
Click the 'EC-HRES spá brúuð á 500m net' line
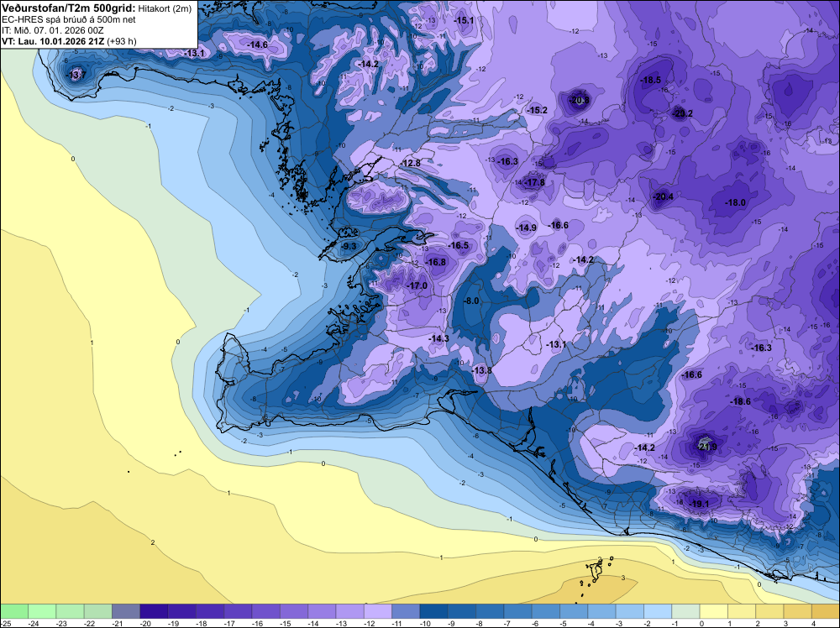69,20
